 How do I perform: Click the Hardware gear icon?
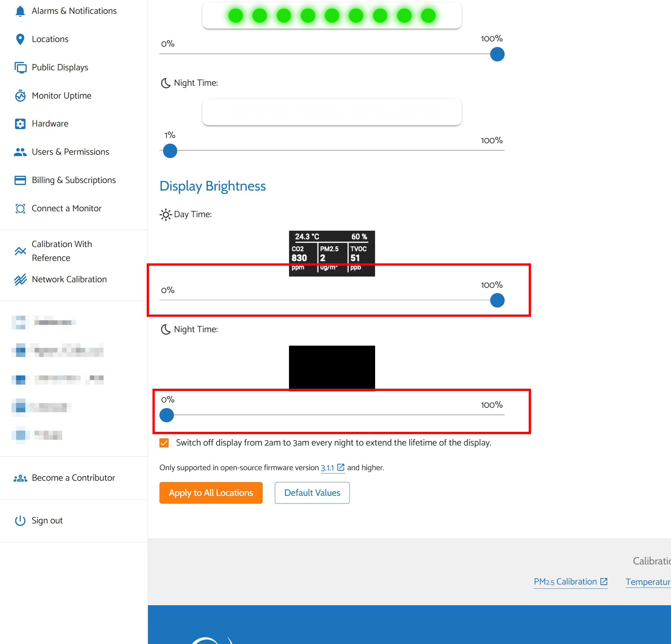pyautogui.click(x=20, y=124)
